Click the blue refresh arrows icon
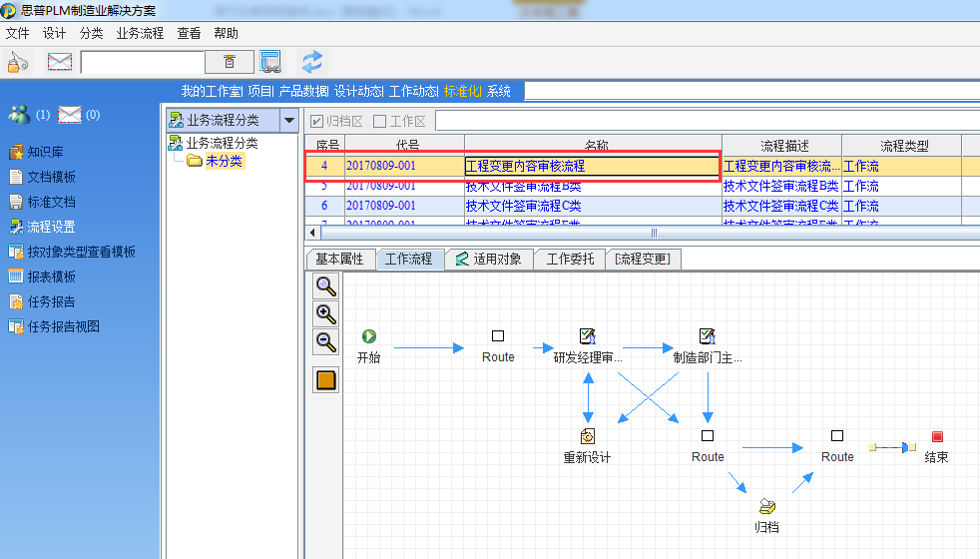Image resolution: width=980 pixels, height=559 pixels. (312, 62)
